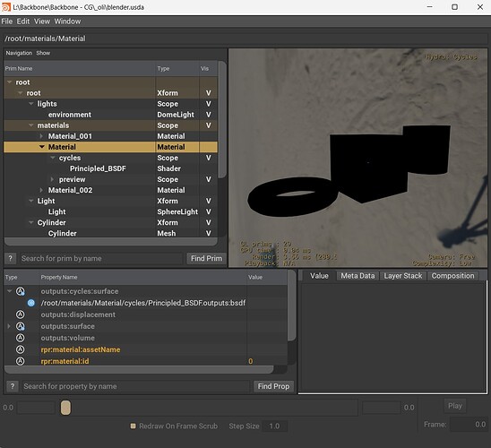Collapse the Light Xform prim
This screenshot has height=448, width=491.
[31, 202]
